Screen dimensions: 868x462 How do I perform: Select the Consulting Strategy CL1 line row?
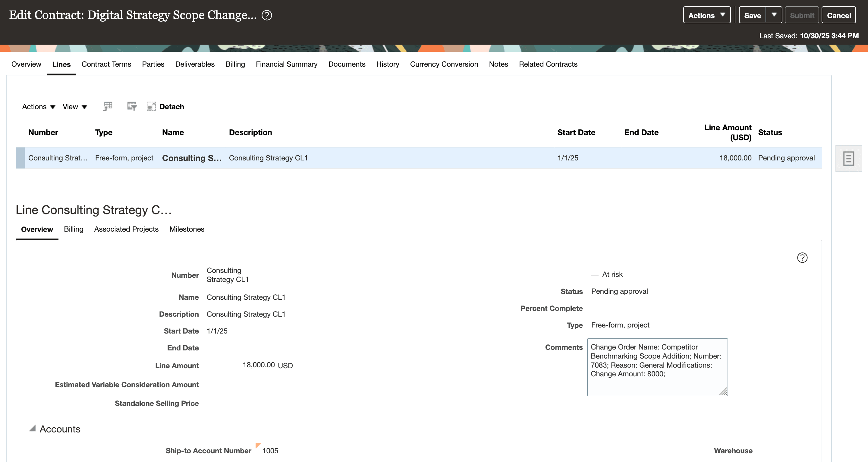303,158
